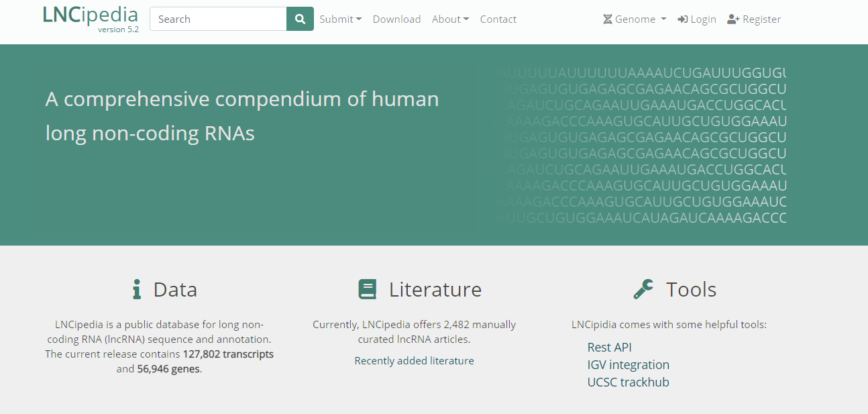The height and width of the screenshot is (414, 868).
Task: Click the '127,802 transcripts' text
Action: tap(228, 354)
